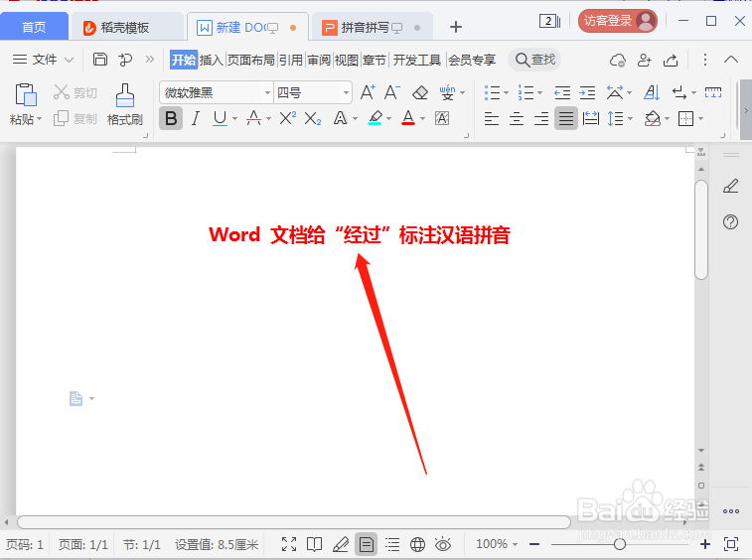Toggle justified alignment
The width and height of the screenshot is (752, 560).
(566, 118)
